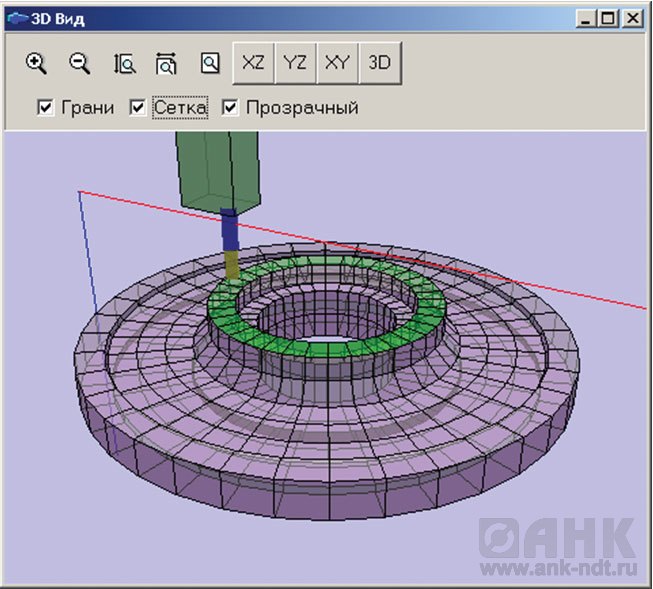Uncheck the Грани checkbox
653x589 pixels.
pos(45,108)
